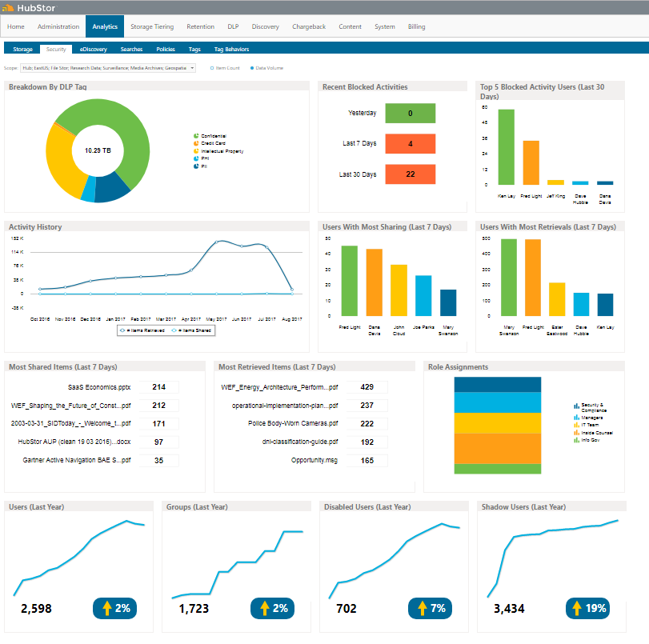Viewport: 649px width, 644px height.
Task: Click the Police Body-Worn Cameras.pdf item
Action: pyautogui.click(x=293, y=423)
